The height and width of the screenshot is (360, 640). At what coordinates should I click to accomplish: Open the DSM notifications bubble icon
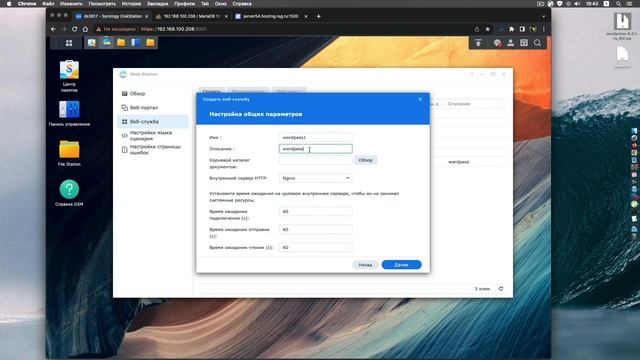coord(497,43)
